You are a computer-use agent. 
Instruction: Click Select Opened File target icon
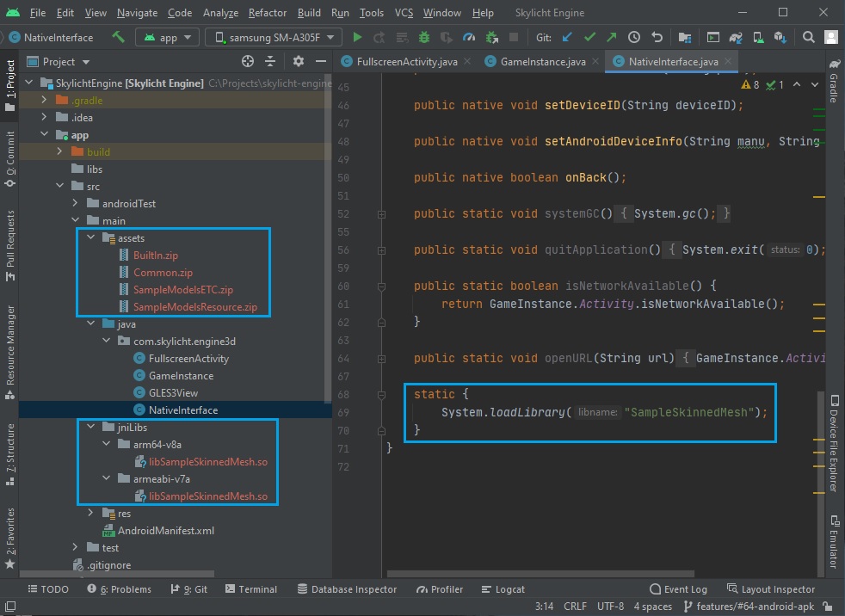(247, 61)
